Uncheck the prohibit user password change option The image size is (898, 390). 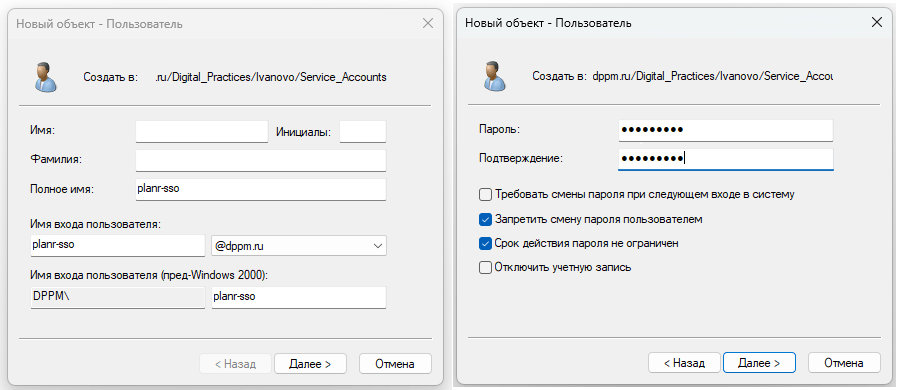point(485,219)
